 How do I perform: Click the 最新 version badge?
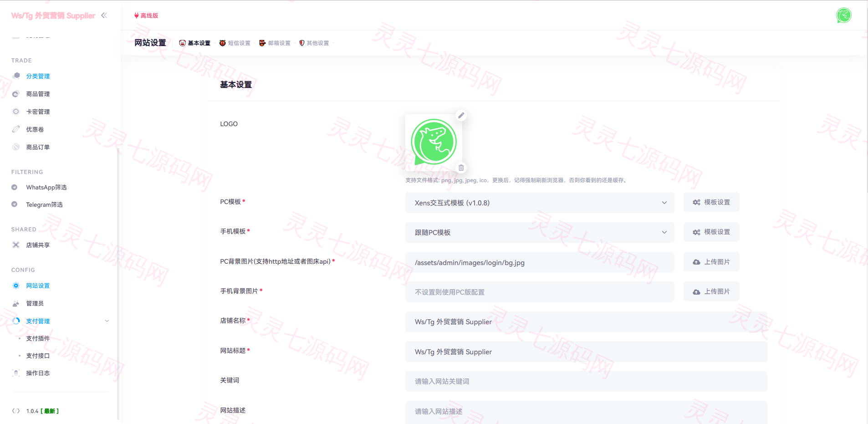(50, 411)
